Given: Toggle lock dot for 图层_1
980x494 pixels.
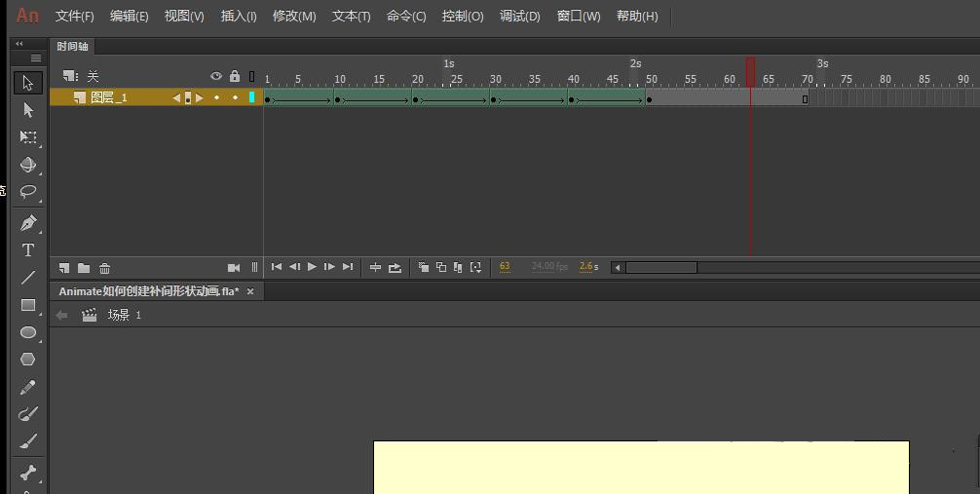Looking at the screenshot, I should (235, 97).
